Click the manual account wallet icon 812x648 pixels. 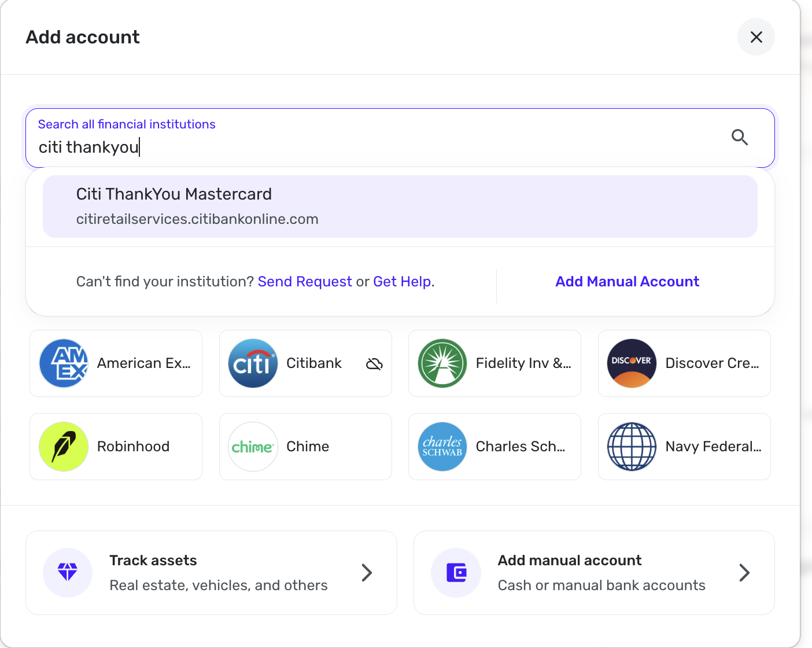[x=456, y=573]
